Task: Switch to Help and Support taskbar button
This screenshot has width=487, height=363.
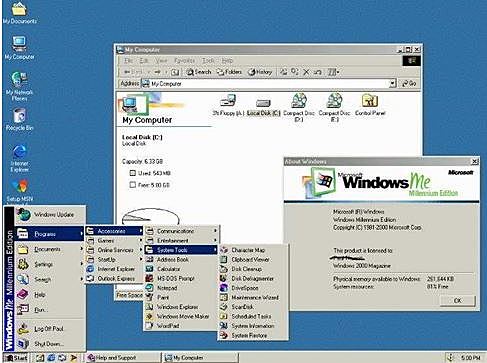Action: [123, 358]
